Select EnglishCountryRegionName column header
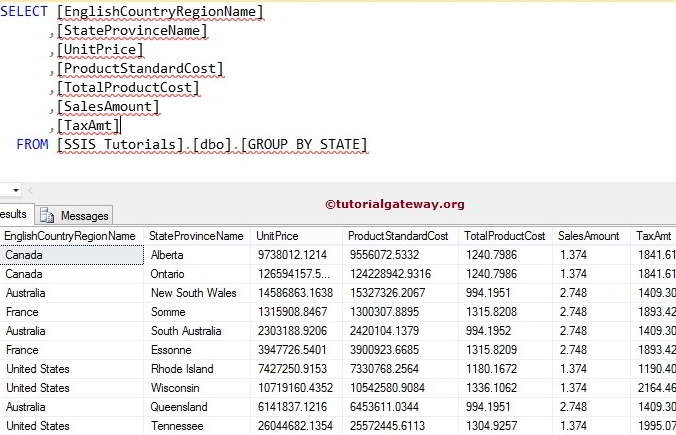 [x=70, y=236]
